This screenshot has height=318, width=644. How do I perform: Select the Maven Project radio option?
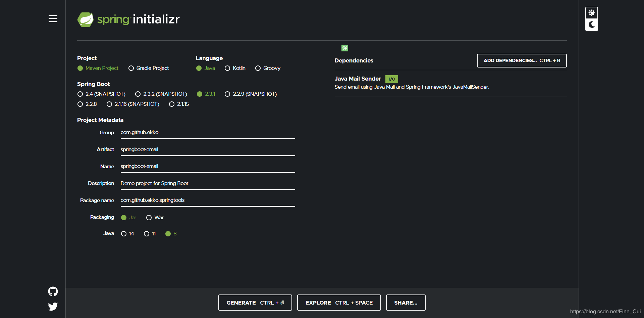tap(98, 68)
